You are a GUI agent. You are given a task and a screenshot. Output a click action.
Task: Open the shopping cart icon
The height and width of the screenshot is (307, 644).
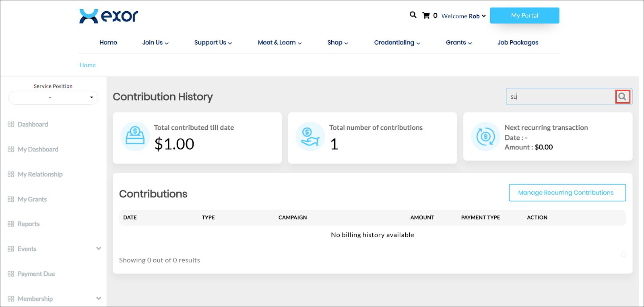coord(426,15)
